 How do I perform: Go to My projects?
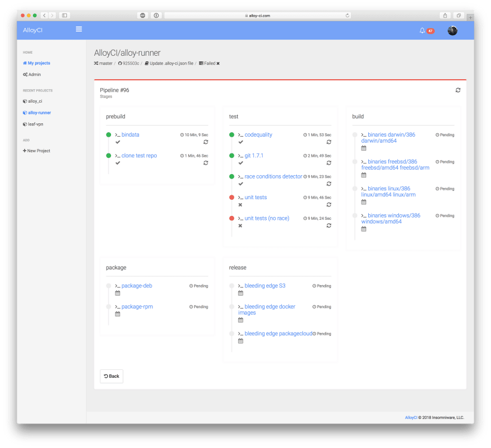point(37,63)
